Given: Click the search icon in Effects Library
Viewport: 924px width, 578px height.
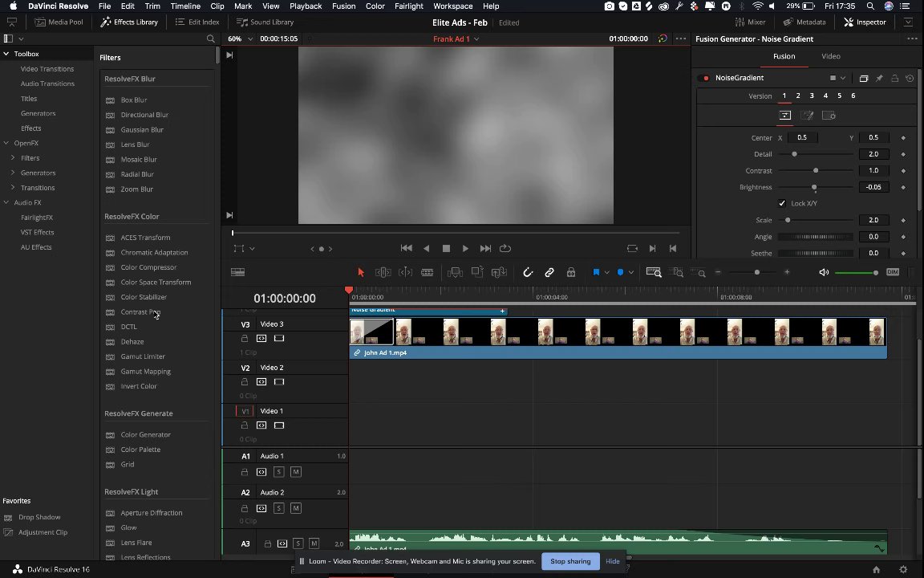Looking at the screenshot, I should pyautogui.click(x=211, y=39).
